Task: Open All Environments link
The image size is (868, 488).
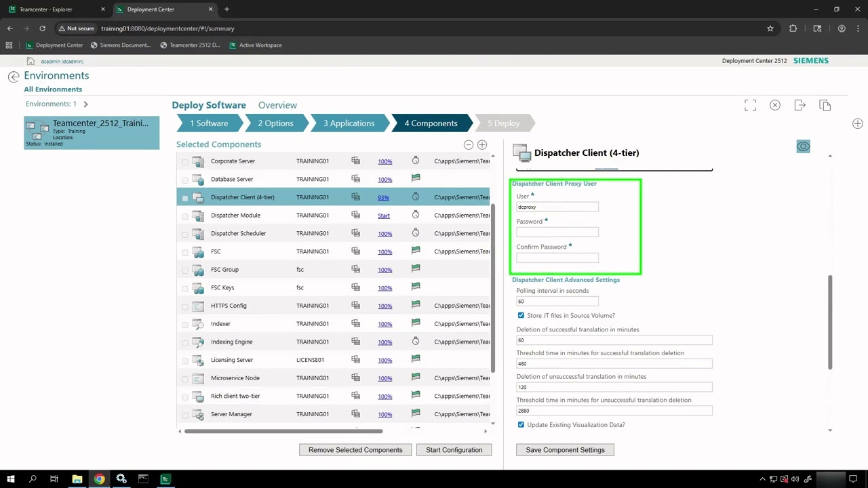Action: click(53, 89)
